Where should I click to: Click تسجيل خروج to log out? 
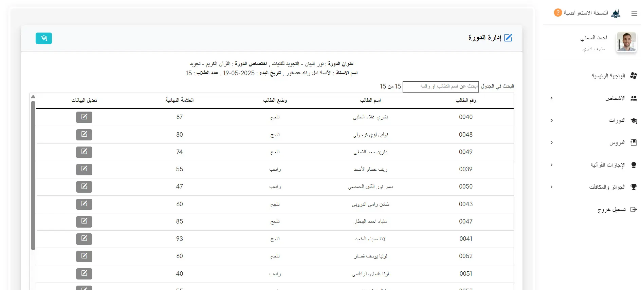pyautogui.click(x=611, y=210)
